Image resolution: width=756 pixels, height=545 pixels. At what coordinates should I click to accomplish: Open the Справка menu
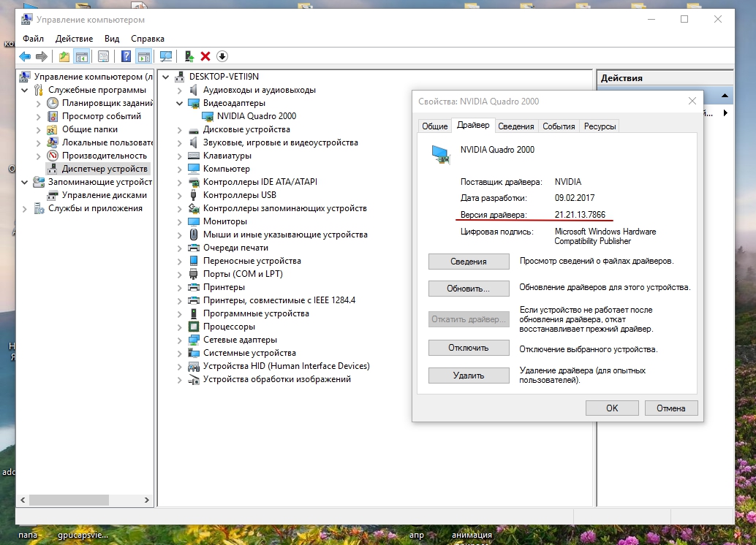[x=148, y=39]
